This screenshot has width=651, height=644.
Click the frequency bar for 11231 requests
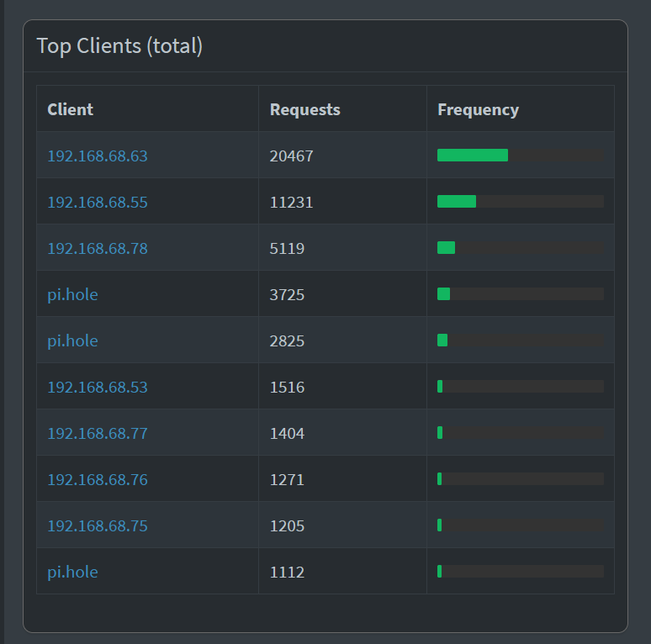(521, 201)
